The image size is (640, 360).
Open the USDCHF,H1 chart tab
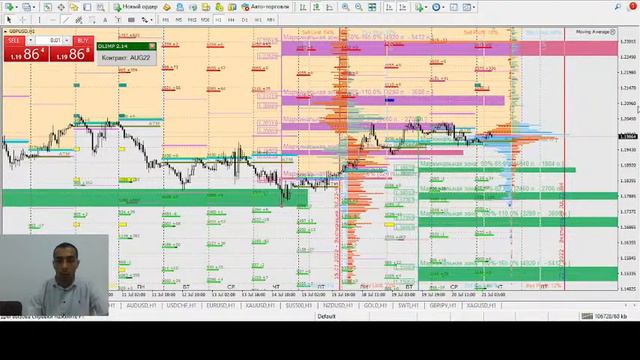(181, 305)
